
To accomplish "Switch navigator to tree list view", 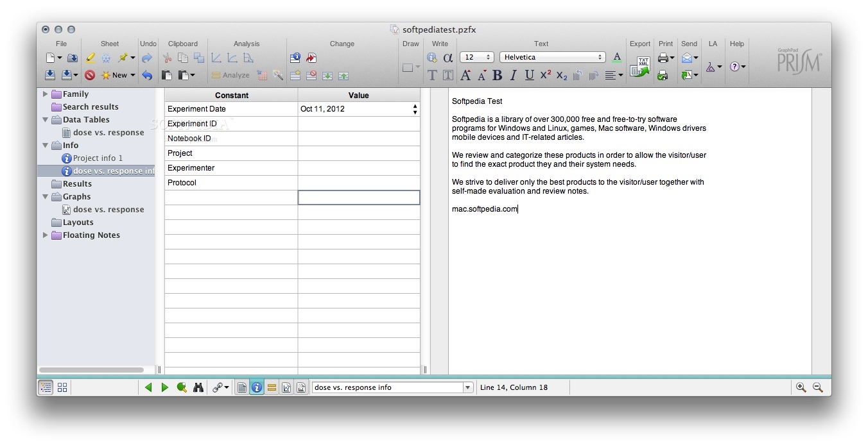I will tap(46, 387).
